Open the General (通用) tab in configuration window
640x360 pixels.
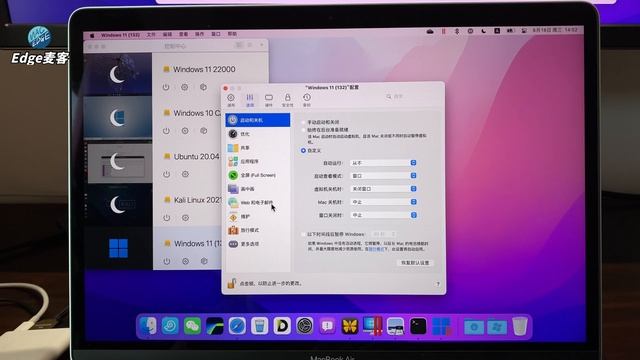tap(231, 100)
